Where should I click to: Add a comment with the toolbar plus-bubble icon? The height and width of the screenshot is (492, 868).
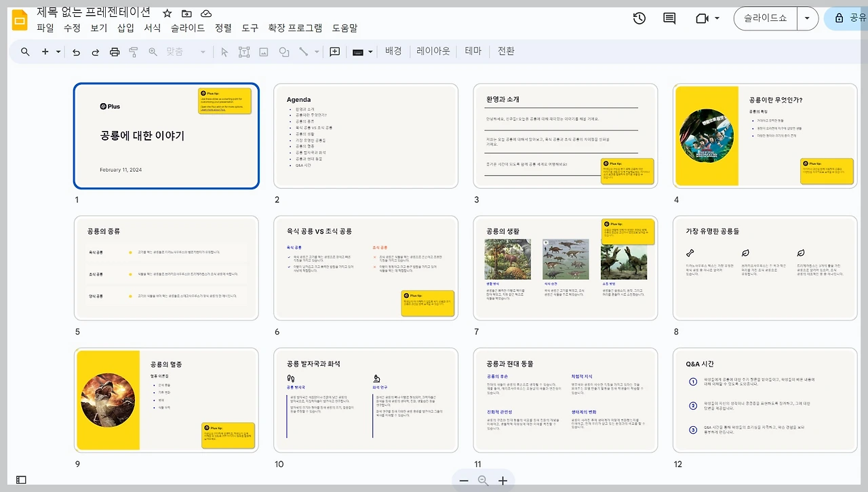(334, 52)
